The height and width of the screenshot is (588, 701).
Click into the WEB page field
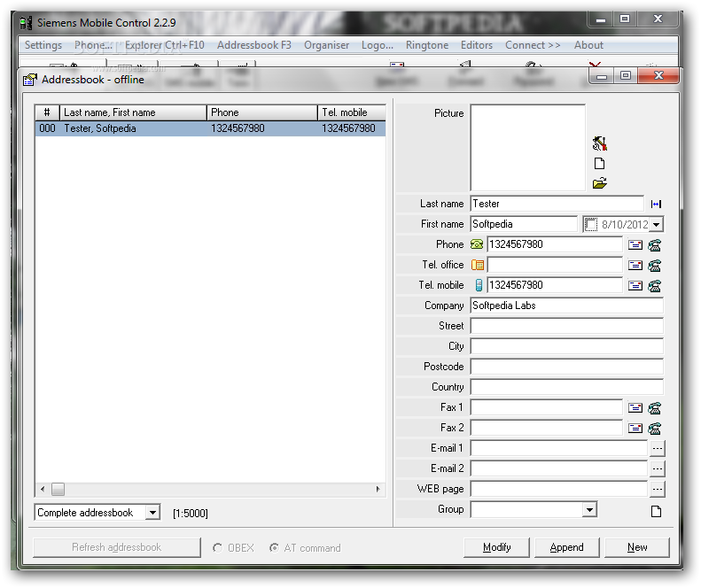point(559,489)
